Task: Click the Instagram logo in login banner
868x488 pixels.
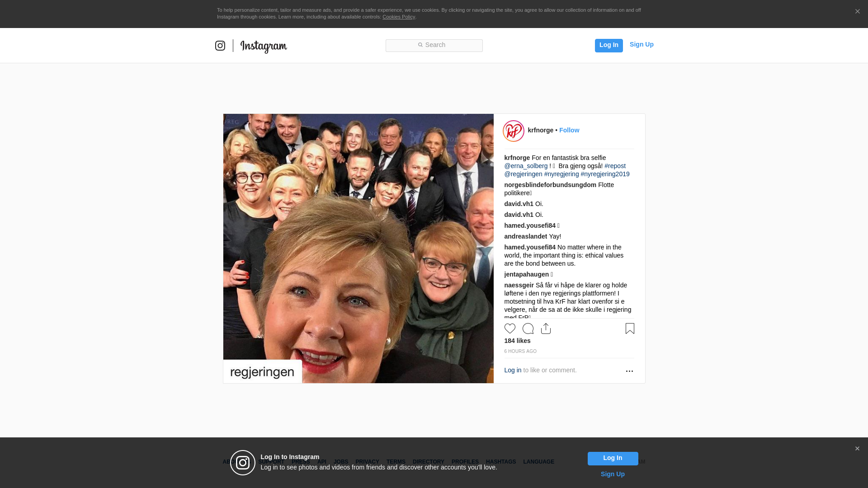Action: tap(243, 463)
